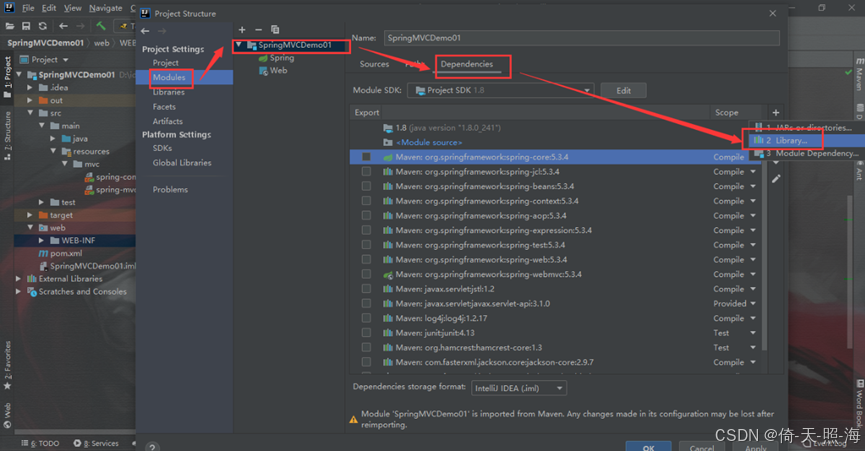865x451 pixels.
Task: Expand the External Libraries node
Action: [19, 279]
